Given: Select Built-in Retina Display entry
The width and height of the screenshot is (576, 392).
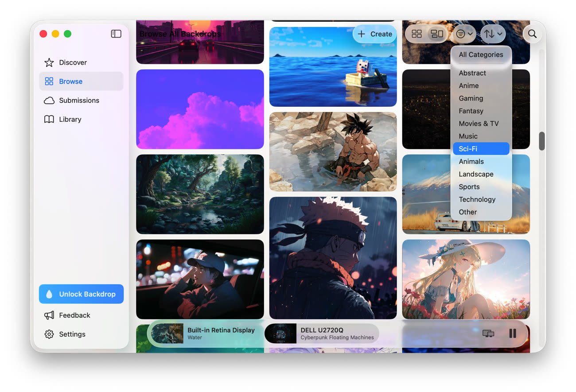Looking at the screenshot, I should tap(206, 334).
